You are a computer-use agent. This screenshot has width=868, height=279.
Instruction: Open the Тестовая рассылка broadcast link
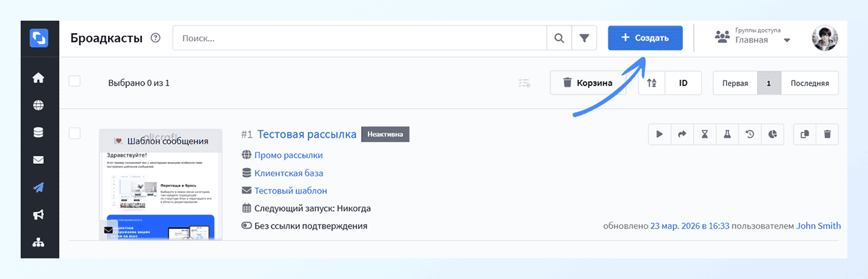[x=307, y=134]
